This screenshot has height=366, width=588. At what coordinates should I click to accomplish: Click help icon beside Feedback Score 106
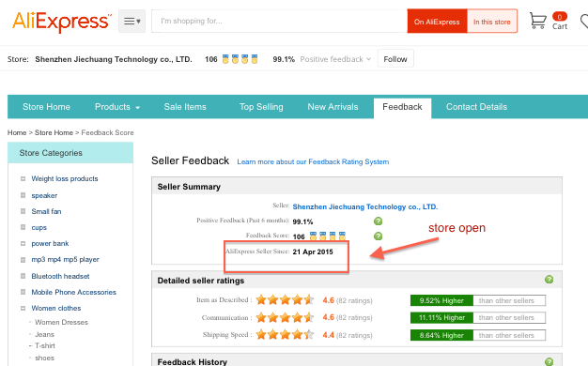[378, 236]
